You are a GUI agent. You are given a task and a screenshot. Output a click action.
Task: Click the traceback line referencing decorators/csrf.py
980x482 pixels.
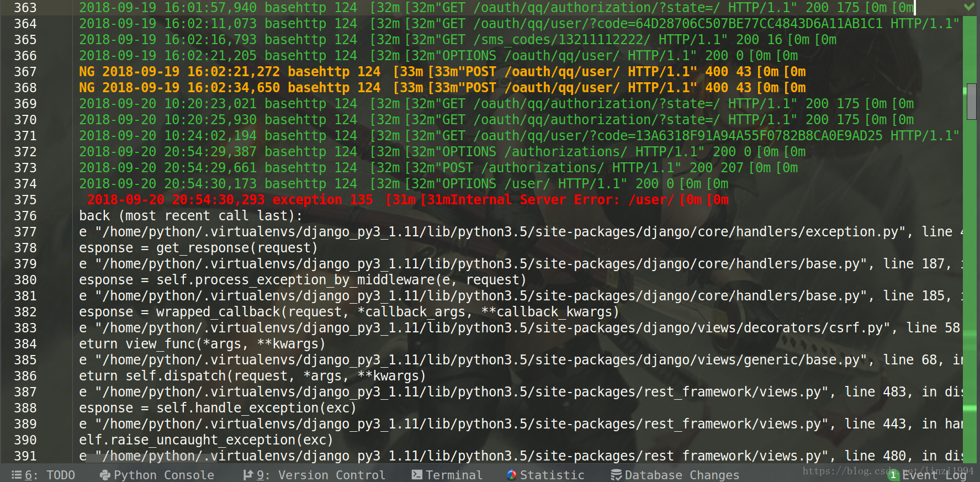click(x=520, y=328)
